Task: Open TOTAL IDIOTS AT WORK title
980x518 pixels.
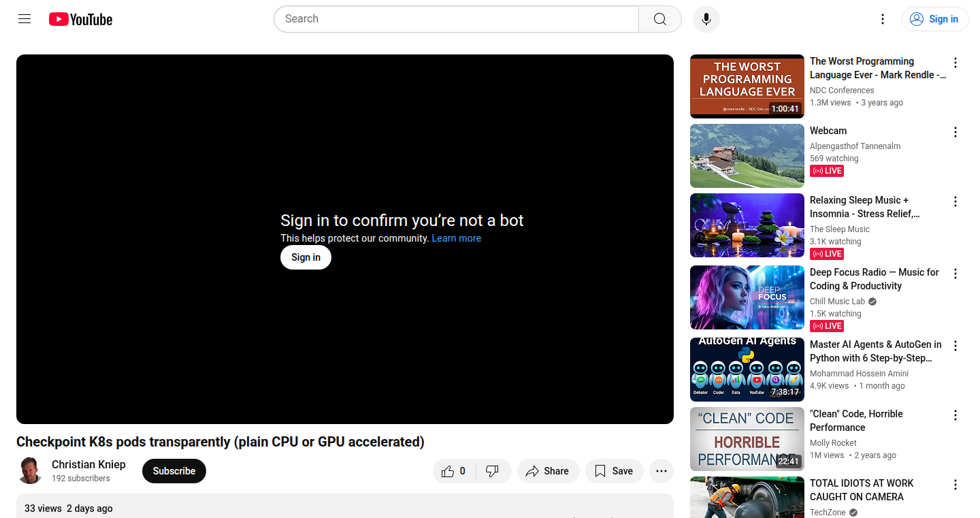Action: [862, 490]
